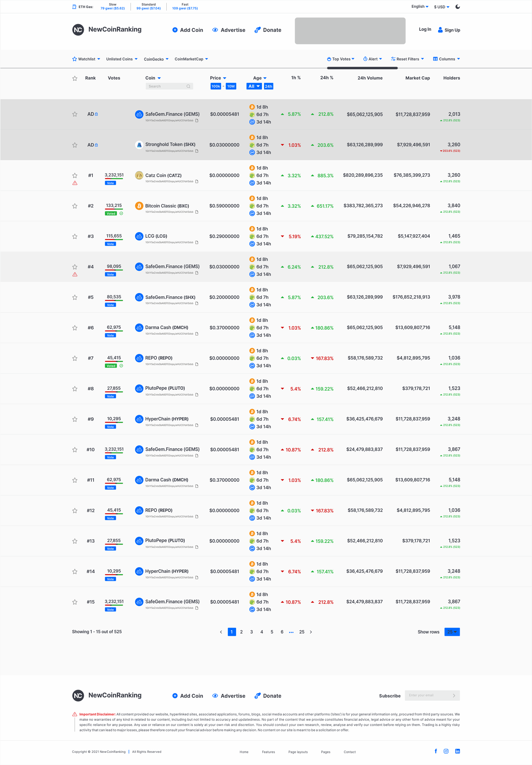The width and height of the screenshot is (532, 765).
Task: Open Facebook icon in footer
Action: click(436, 751)
